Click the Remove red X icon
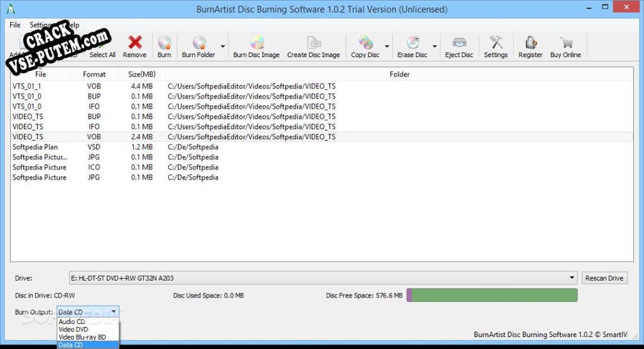The width and height of the screenshot is (644, 349). pos(134,42)
